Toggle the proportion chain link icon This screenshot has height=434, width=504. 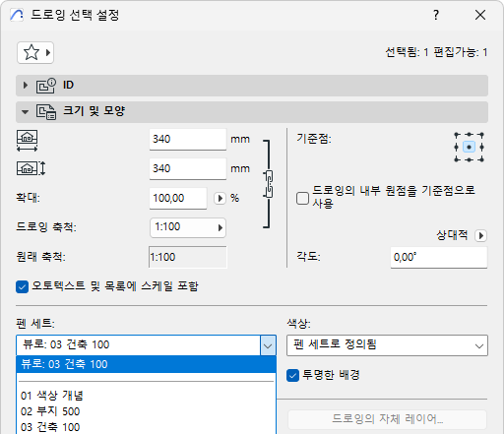coord(269,184)
